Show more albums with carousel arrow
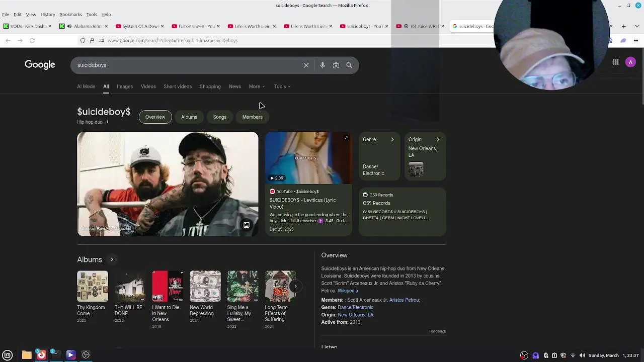 tap(295, 287)
